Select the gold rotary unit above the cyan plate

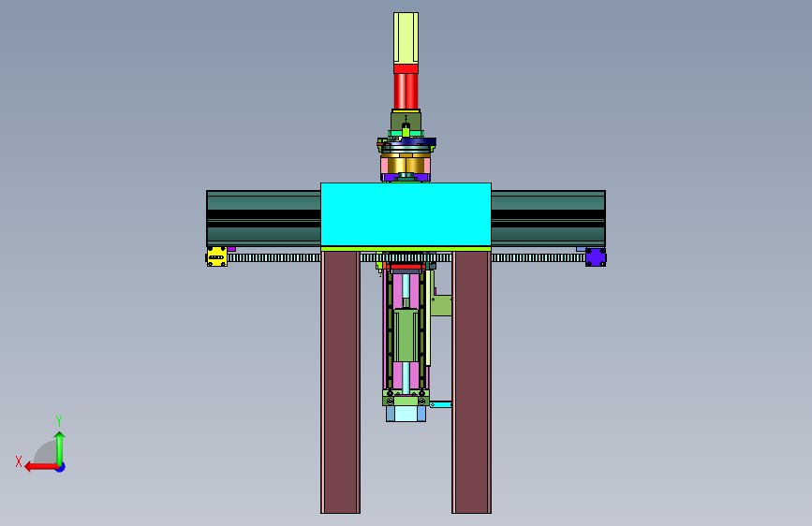click(406, 165)
